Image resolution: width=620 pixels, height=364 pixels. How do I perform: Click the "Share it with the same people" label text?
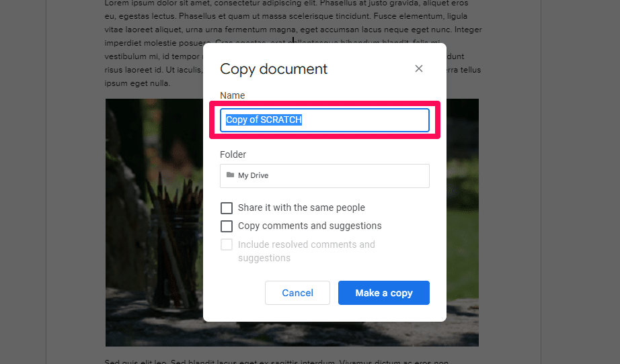(301, 208)
